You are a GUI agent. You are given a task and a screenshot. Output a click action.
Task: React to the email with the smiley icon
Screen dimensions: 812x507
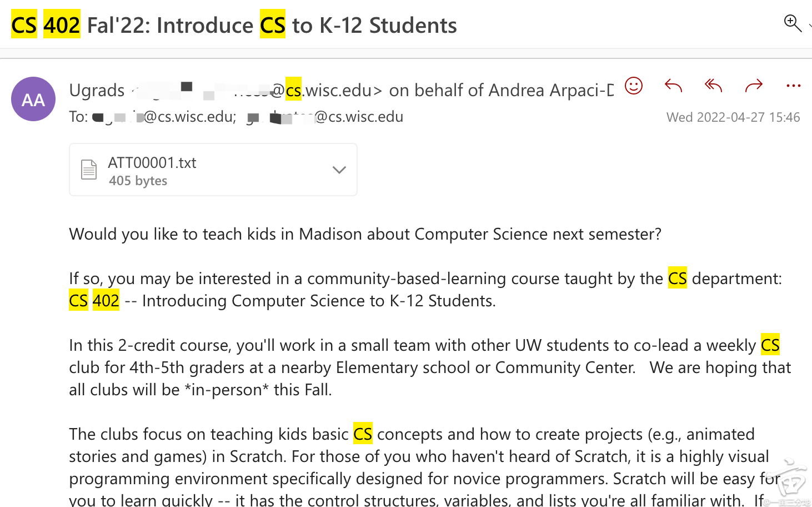634,86
